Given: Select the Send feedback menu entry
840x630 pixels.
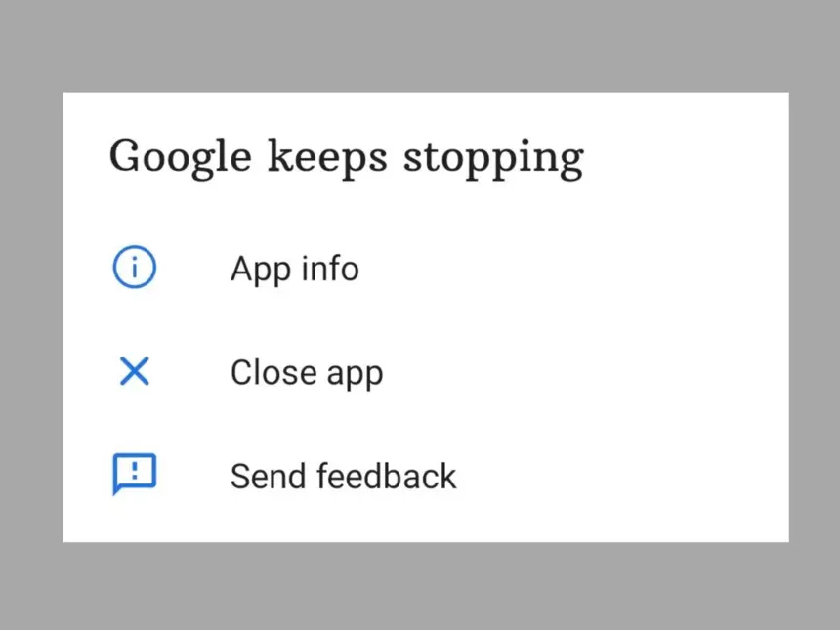Looking at the screenshot, I should (343, 476).
